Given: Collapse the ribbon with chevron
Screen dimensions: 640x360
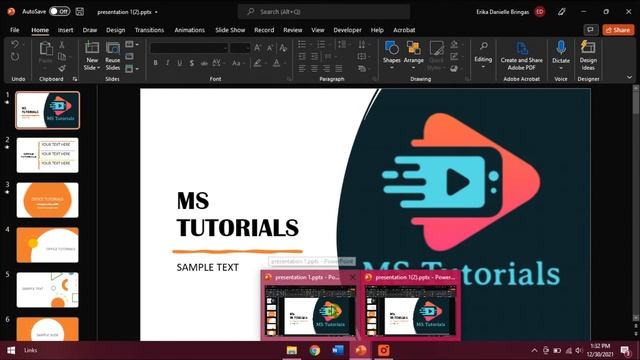Looking at the screenshot, I should [629, 77].
